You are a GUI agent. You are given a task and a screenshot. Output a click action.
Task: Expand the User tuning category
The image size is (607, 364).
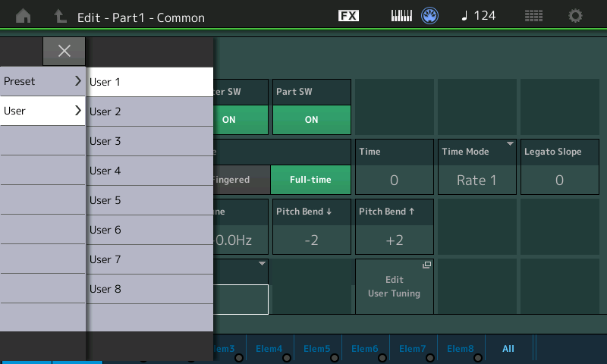[42, 111]
